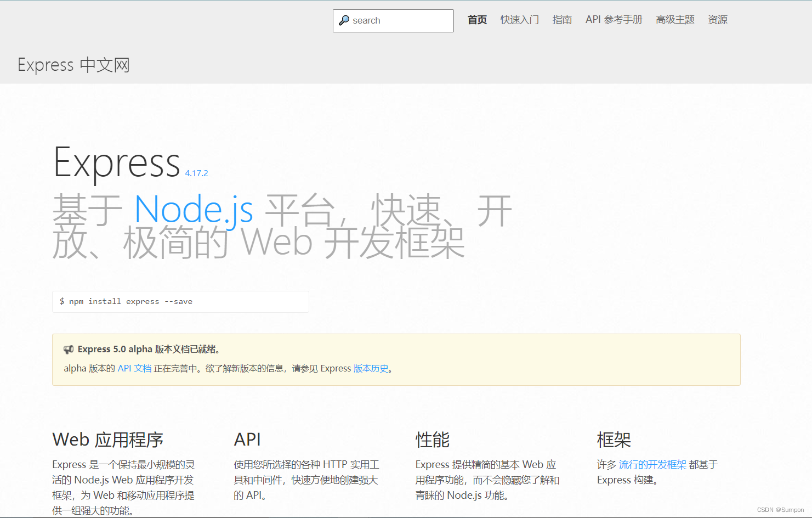The image size is (812, 518).
Task: Click the Web 应用程序 heading
Action: pos(108,440)
